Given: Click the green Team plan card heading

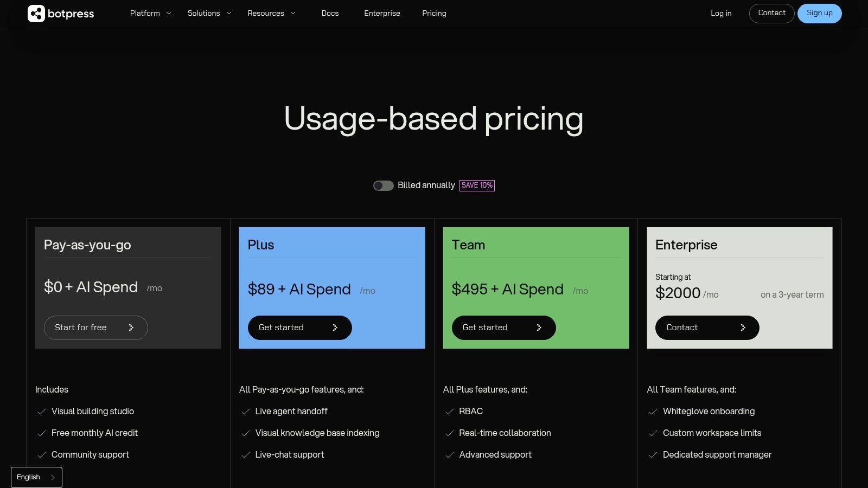Looking at the screenshot, I should [x=468, y=245].
